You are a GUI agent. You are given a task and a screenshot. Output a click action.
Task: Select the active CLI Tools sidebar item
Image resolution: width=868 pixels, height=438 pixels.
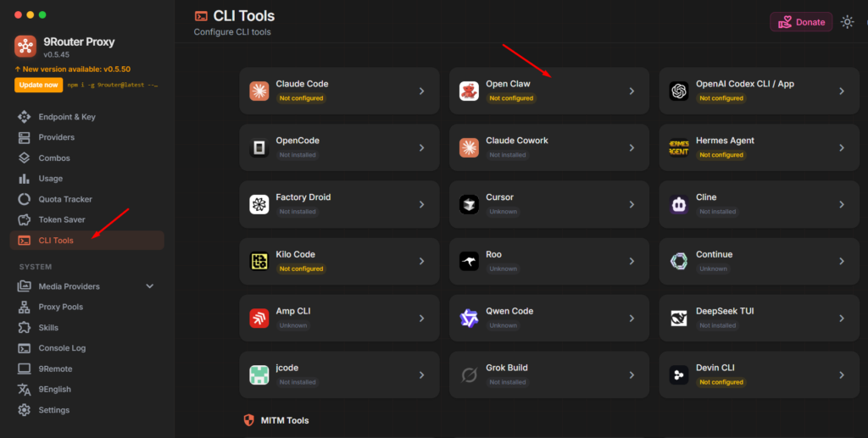[x=87, y=240]
